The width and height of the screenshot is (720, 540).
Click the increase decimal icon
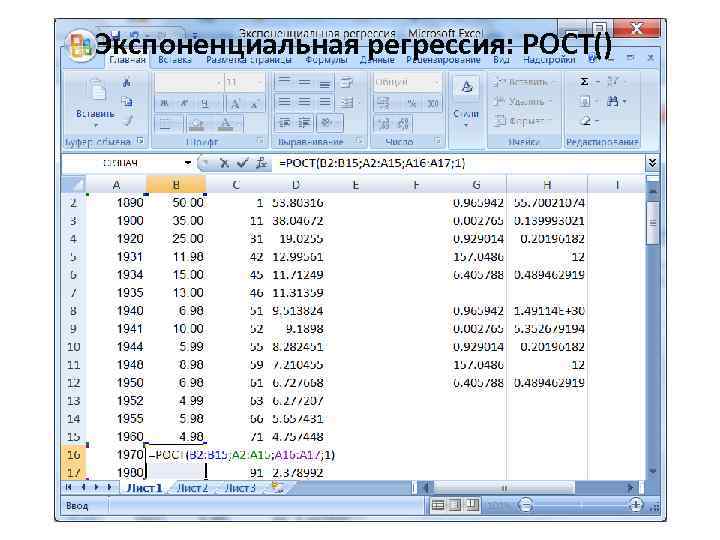(384, 124)
